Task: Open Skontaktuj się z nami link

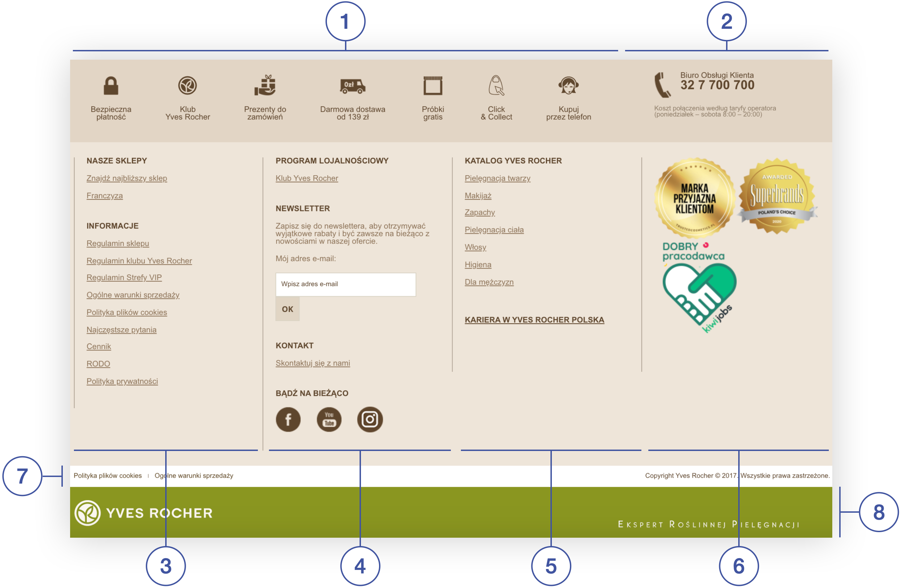Action: pyautogui.click(x=313, y=363)
